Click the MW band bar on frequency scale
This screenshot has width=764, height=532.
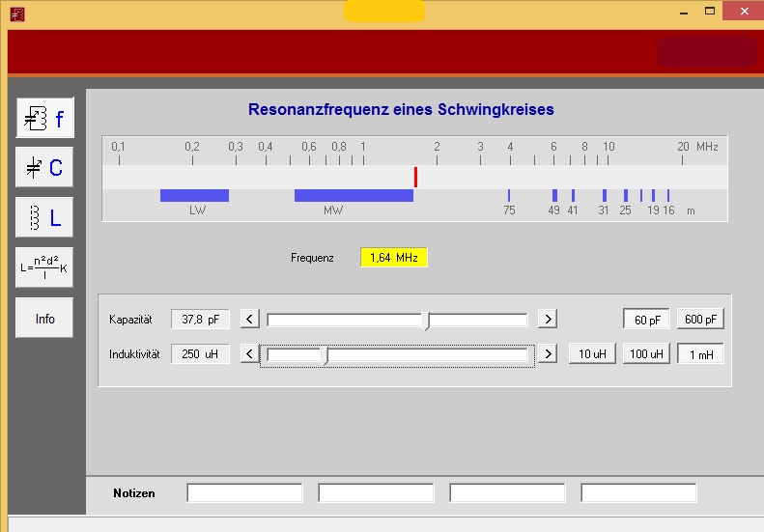pos(354,195)
